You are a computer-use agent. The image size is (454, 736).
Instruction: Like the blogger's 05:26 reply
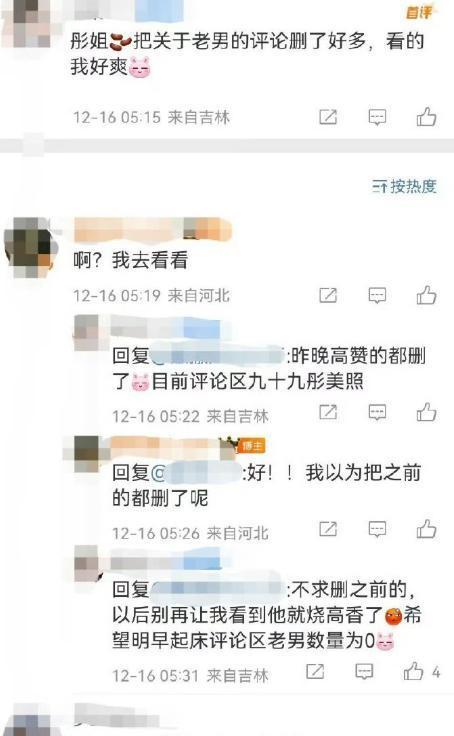pyautogui.click(x=426, y=529)
